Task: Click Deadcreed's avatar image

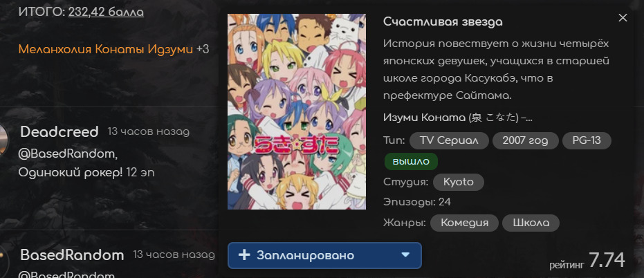Action: 3,139
